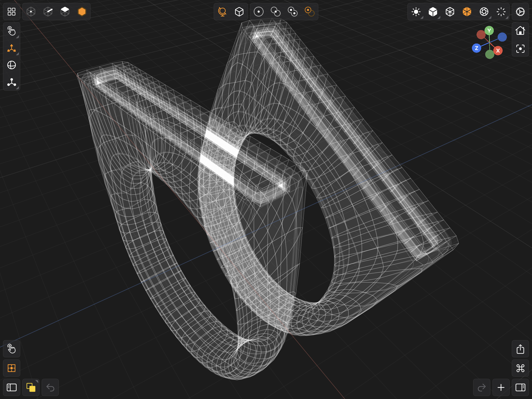Frame selection with focus icon

(520, 49)
